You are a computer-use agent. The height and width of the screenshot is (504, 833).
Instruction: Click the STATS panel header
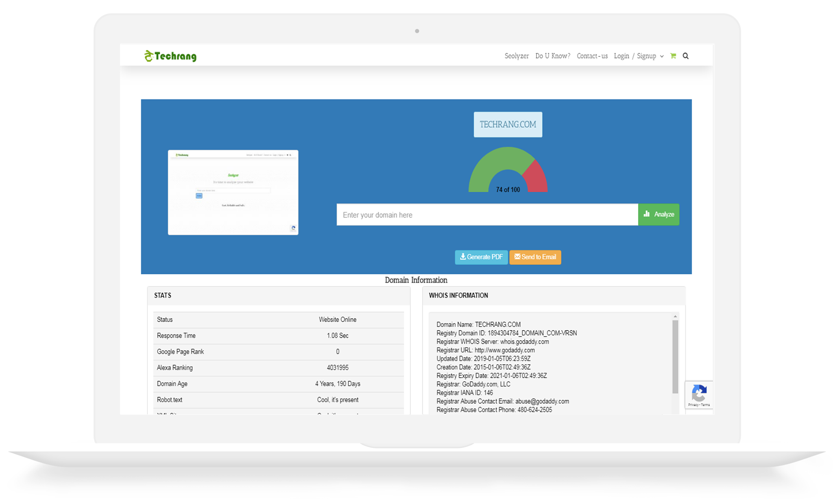coord(279,295)
